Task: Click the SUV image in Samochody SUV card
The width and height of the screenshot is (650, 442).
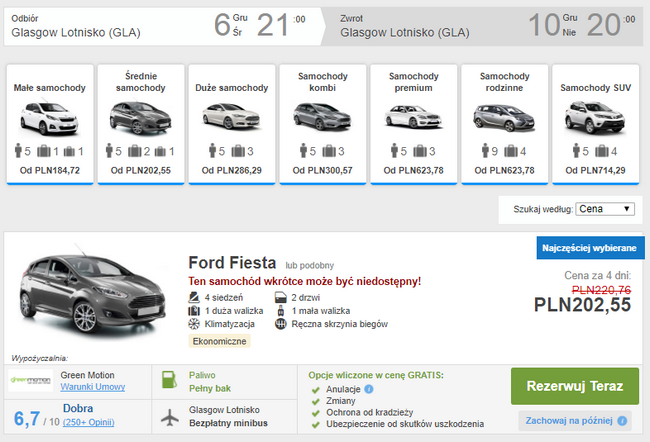Action: point(595,118)
